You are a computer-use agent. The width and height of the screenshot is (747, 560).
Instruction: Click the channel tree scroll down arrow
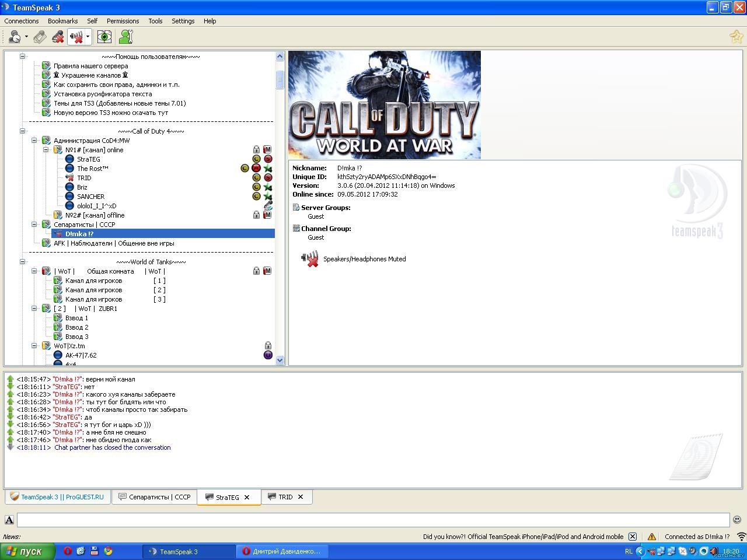(280, 360)
